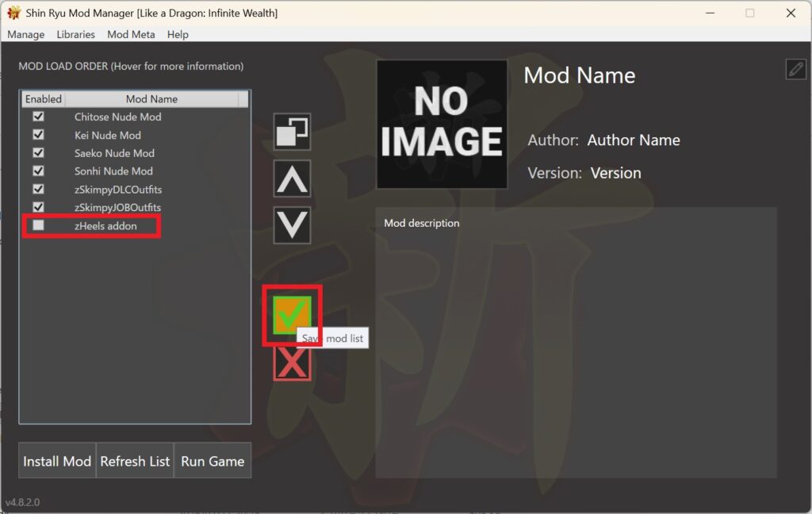Click the green checkmark Save mod list icon

(291, 316)
